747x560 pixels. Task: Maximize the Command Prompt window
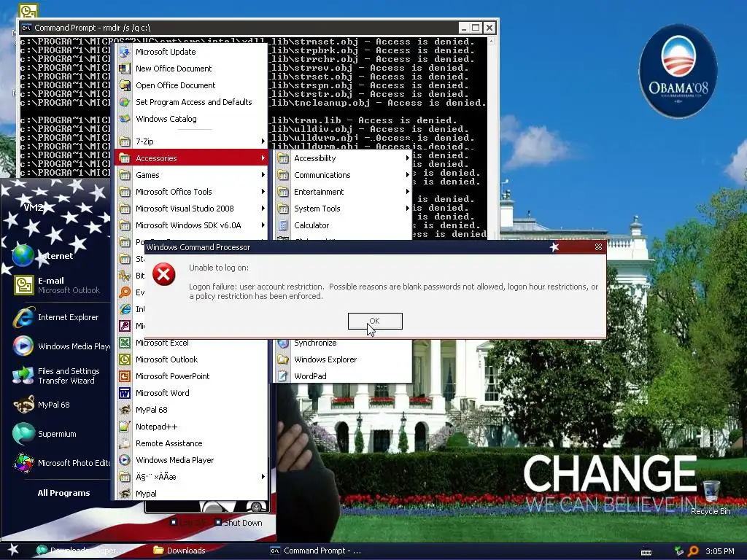pos(476,28)
